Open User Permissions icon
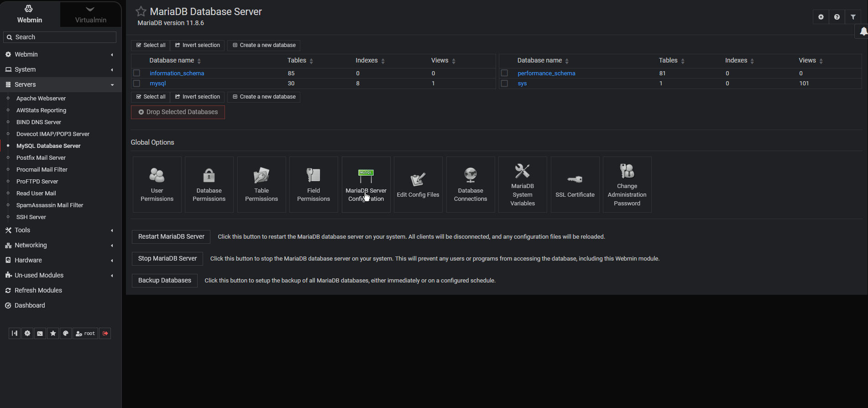868x408 pixels. [157, 175]
